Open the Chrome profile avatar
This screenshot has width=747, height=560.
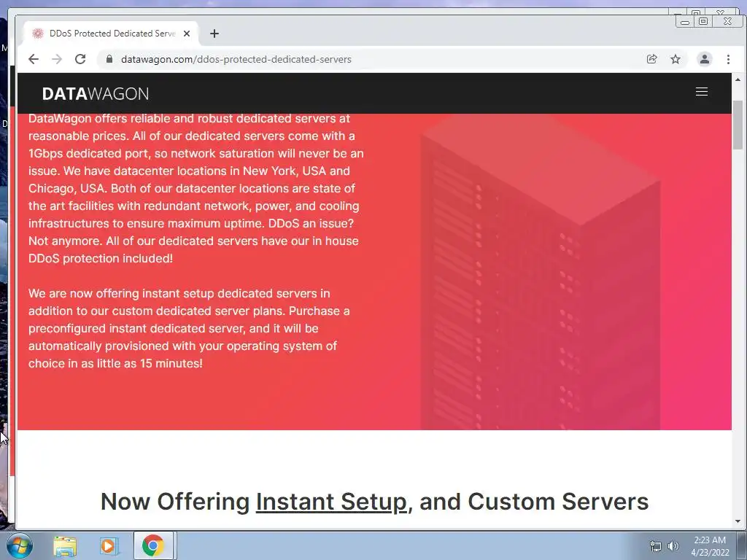coord(705,59)
